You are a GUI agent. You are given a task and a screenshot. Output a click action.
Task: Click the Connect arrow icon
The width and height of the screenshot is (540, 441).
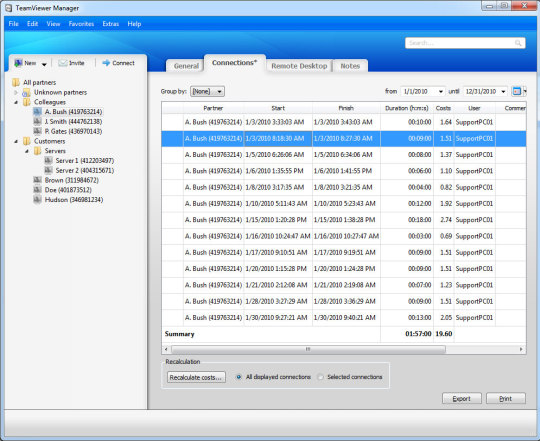pos(106,63)
